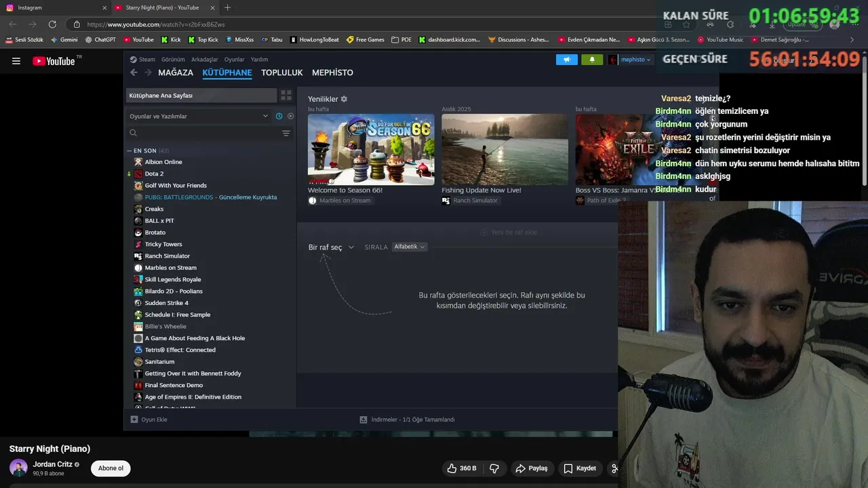Open the Oyunlar menu in Steam
This screenshot has height=488, width=868.
[235, 60]
